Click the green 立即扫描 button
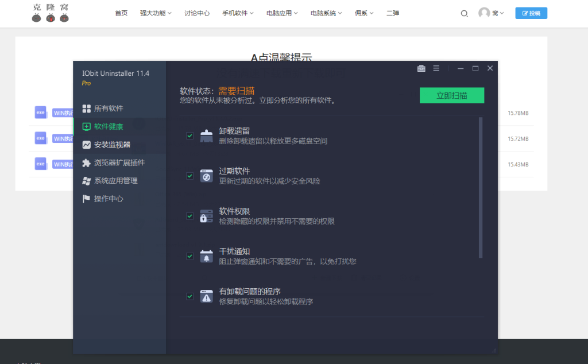This screenshot has width=588, height=364. [x=452, y=95]
